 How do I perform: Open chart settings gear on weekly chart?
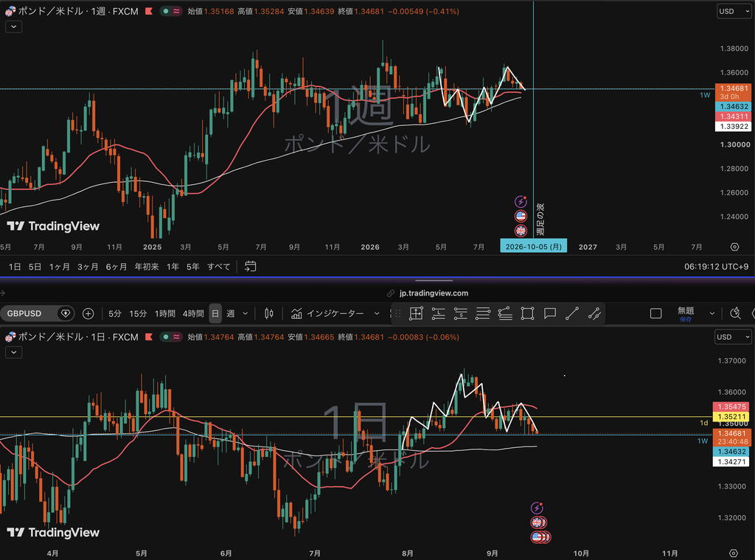click(734, 247)
